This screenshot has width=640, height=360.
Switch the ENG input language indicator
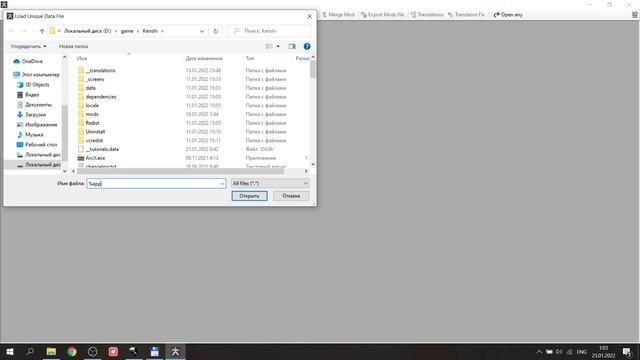[x=582, y=352]
